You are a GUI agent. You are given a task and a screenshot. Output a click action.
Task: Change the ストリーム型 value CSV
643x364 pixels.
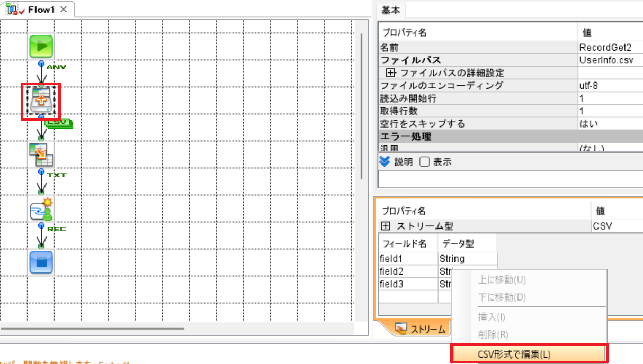tap(617, 226)
